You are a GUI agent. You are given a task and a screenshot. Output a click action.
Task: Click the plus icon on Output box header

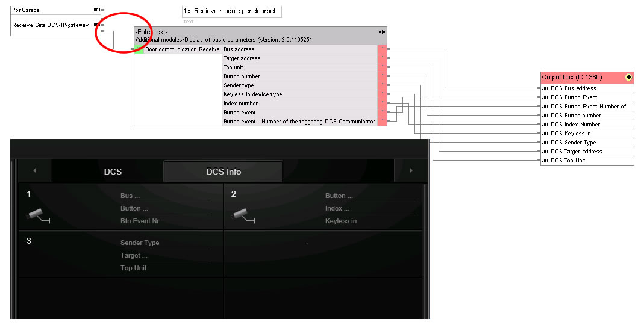pyautogui.click(x=628, y=78)
